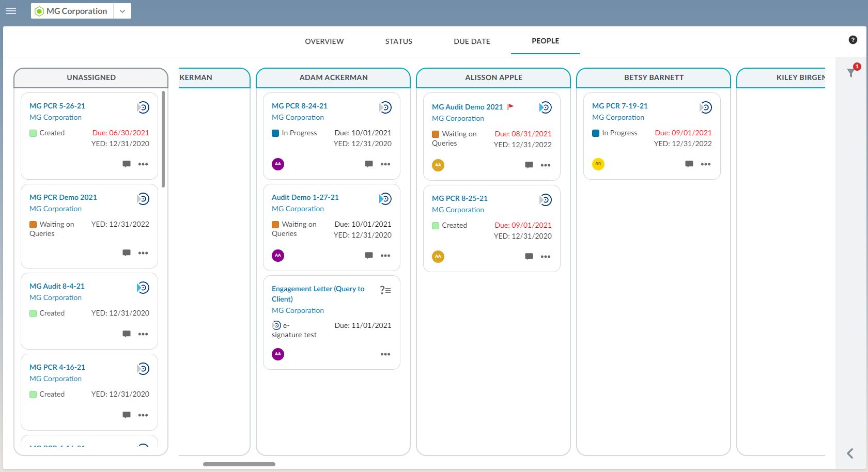
Task: Switch to the Status tab
Action: point(398,41)
